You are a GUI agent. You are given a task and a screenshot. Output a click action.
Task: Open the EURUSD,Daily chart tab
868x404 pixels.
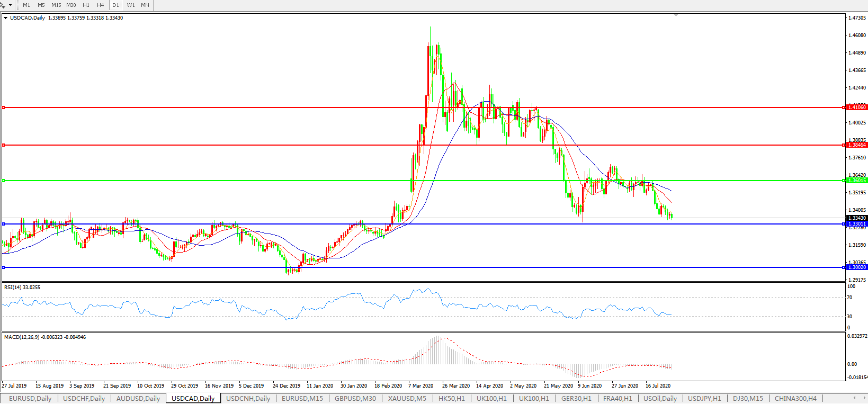click(30, 398)
